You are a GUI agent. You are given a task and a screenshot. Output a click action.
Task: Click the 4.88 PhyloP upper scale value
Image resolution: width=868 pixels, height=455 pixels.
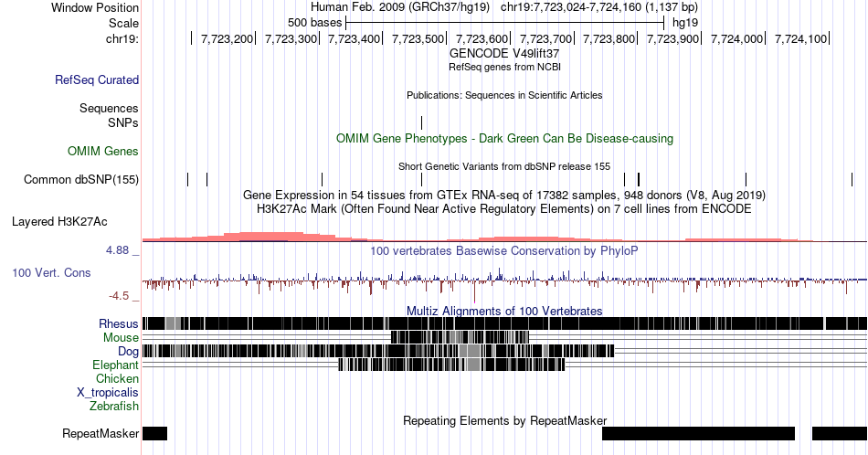[117, 250]
